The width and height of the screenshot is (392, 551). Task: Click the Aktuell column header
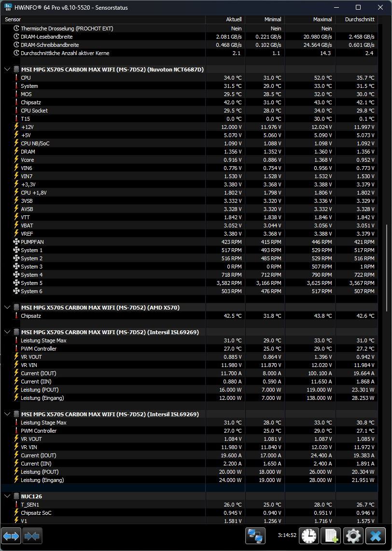[x=225, y=19]
